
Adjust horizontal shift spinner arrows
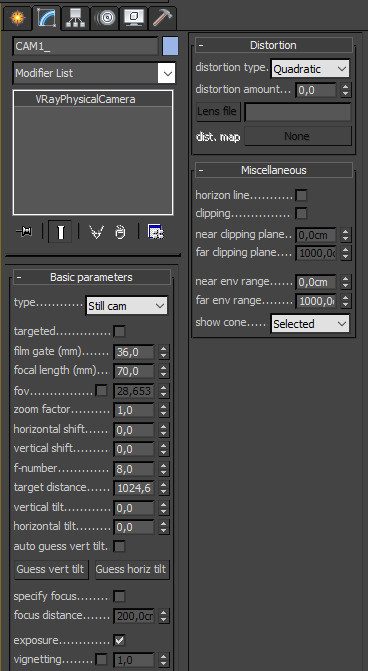click(x=163, y=430)
